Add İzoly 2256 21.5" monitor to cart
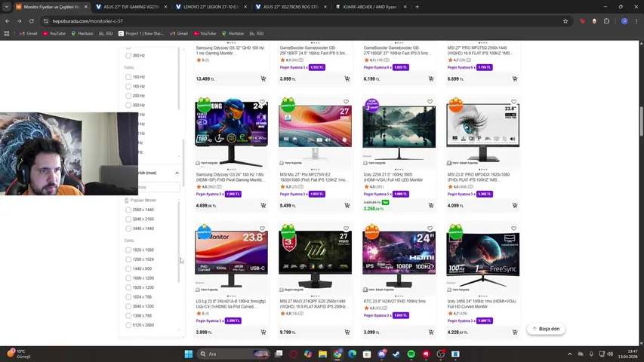This screenshot has width=644, height=362. (x=431, y=206)
